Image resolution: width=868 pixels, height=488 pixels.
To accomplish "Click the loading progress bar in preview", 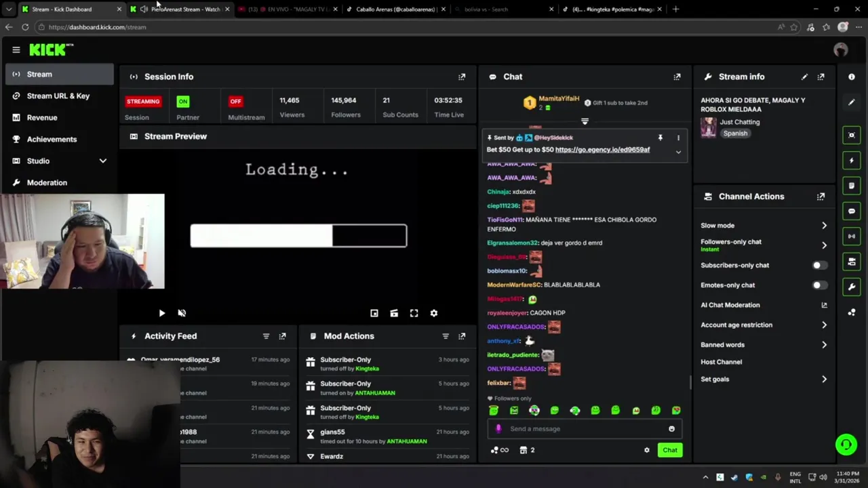I will (x=298, y=236).
